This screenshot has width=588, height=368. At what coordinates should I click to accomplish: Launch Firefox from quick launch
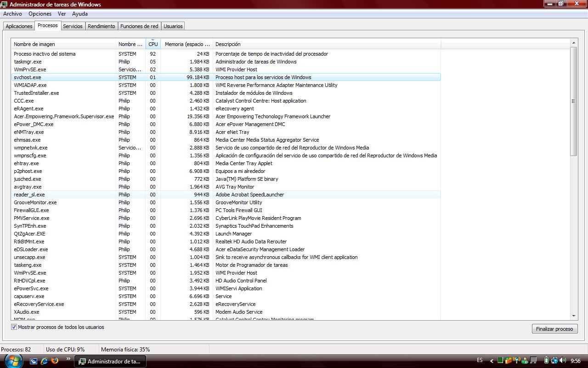click(55, 361)
